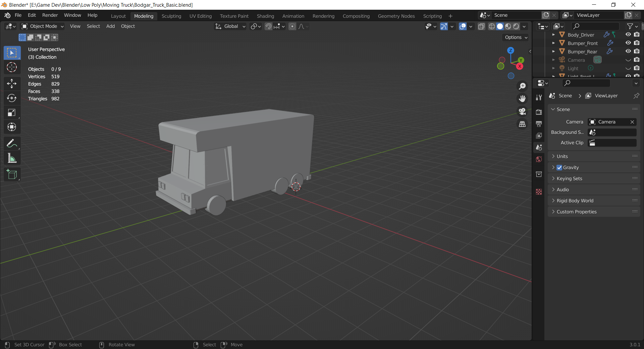
Task: Expand the Units panel
Action: [594, 156]
